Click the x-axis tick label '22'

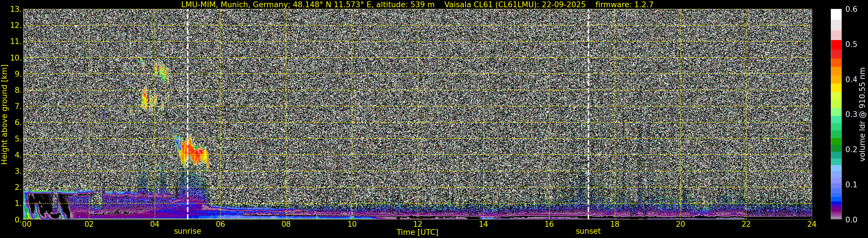coord(746,224)
